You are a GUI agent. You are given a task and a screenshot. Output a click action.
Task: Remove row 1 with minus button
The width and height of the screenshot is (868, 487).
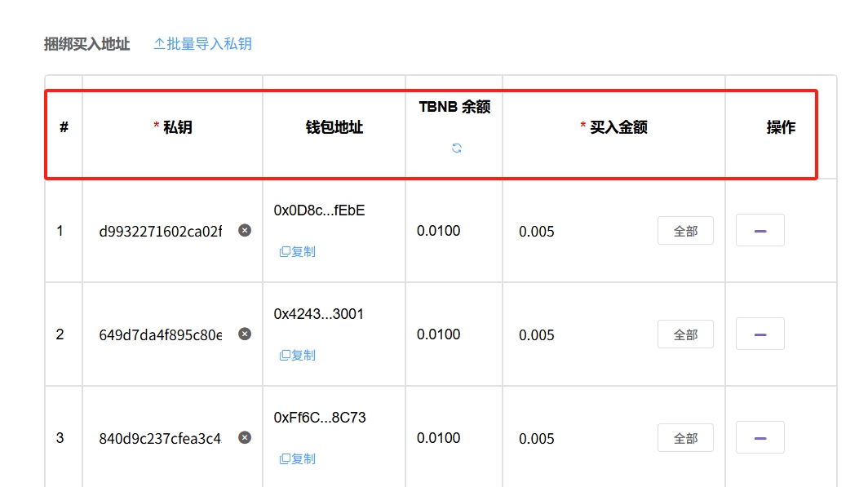coord(760,230)
